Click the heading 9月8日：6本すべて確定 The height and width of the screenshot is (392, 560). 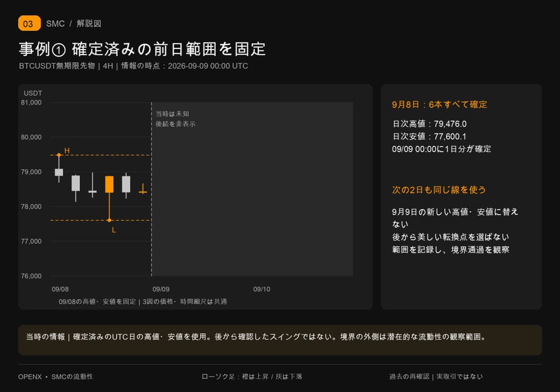point(440,105)
